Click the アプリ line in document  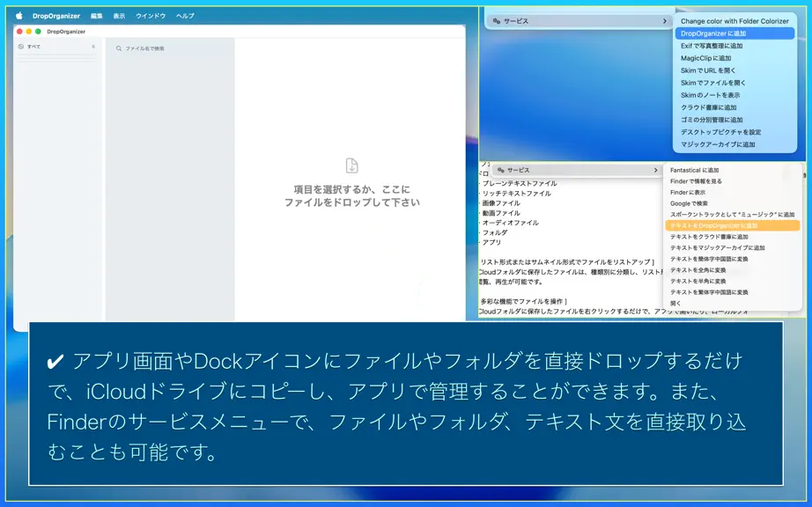491,243
